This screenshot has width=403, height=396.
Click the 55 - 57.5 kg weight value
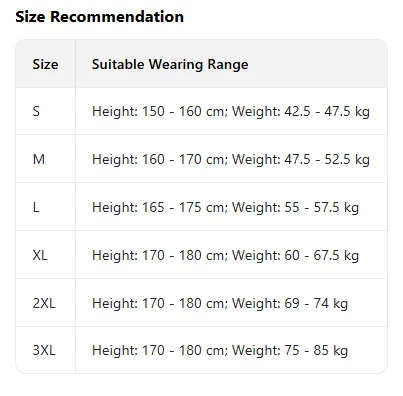tap(321, 207)
